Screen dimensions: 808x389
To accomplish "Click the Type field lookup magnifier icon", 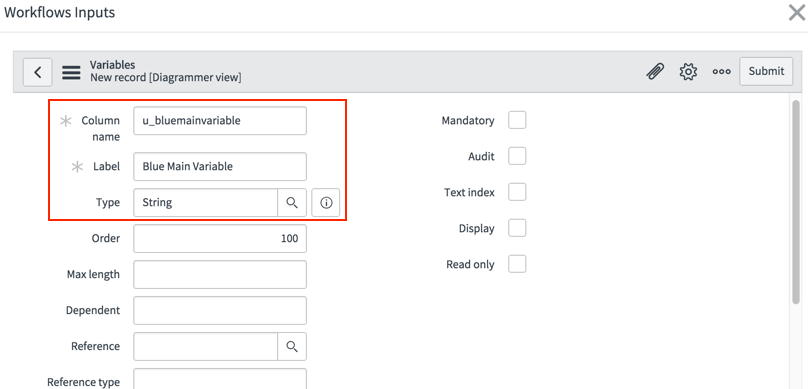I will 292,202.
